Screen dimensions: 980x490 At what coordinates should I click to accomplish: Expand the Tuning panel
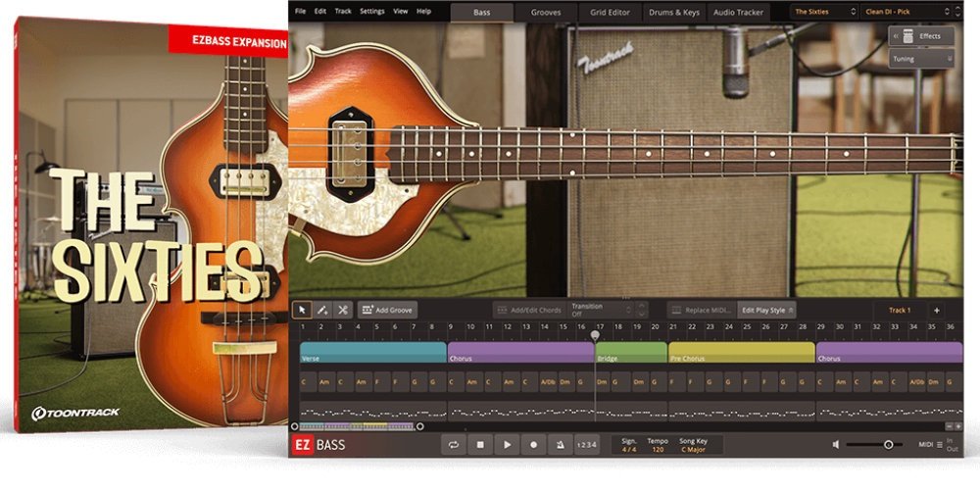[x=921, y=59]
